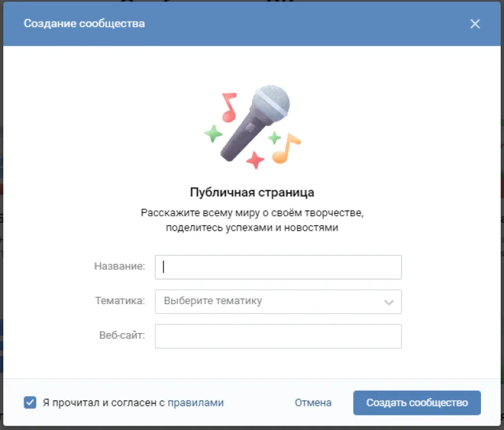504x430 pixels.
Task: Uncheck the Я прочитал и согласен checkbox
Action: [x=30, y=402]
